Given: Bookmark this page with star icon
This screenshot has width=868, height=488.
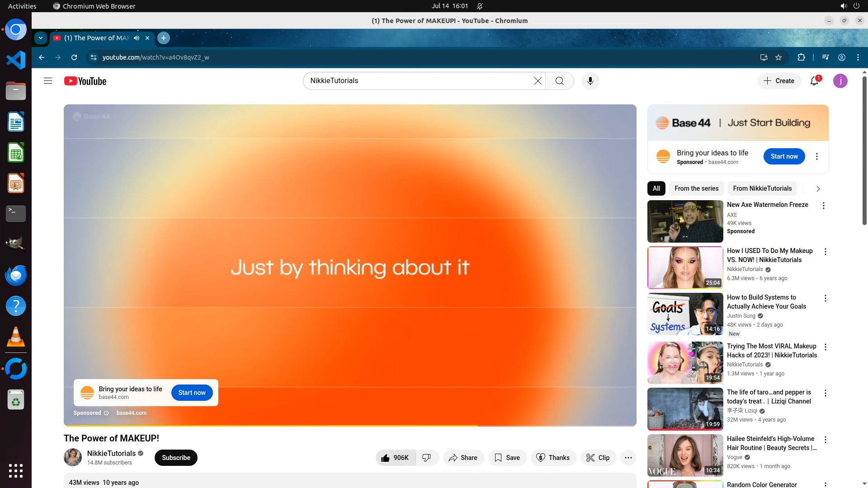Looking at the screenshot, I should 778,57.
